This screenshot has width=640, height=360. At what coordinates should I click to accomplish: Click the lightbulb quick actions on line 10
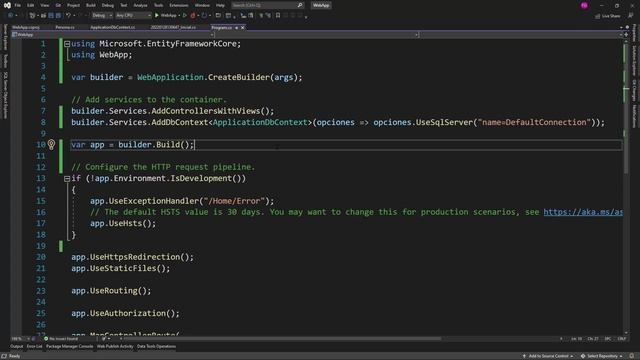click(51, 144)
